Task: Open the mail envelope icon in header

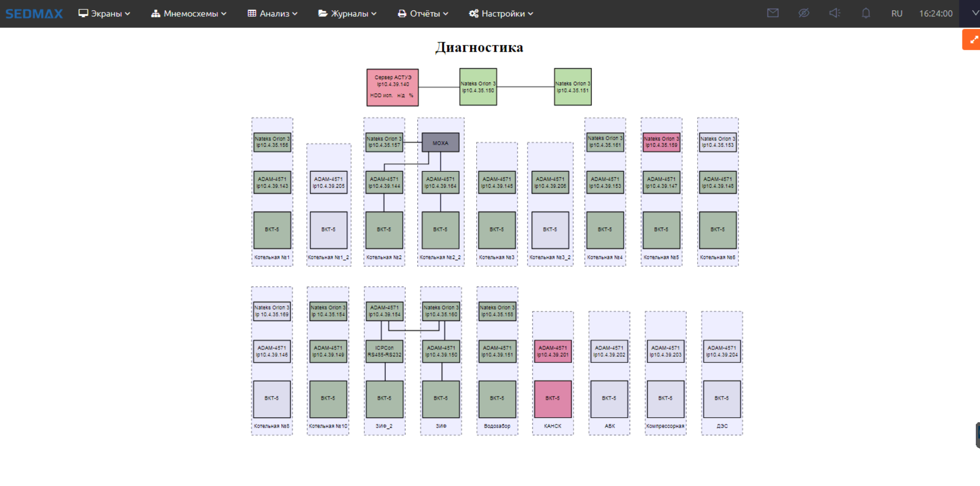Action: (773, 13)
